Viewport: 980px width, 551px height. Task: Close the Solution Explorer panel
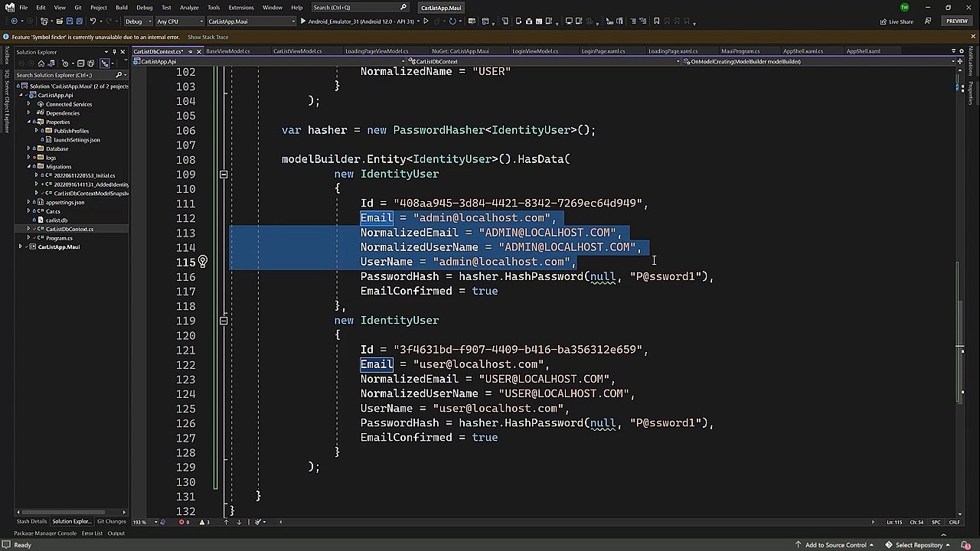coord(122,52)
